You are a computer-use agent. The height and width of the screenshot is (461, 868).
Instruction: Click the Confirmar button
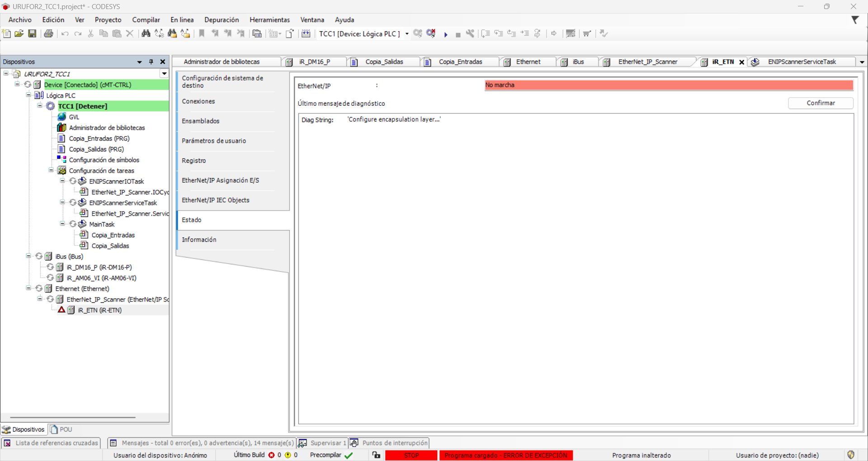(820, 103)
